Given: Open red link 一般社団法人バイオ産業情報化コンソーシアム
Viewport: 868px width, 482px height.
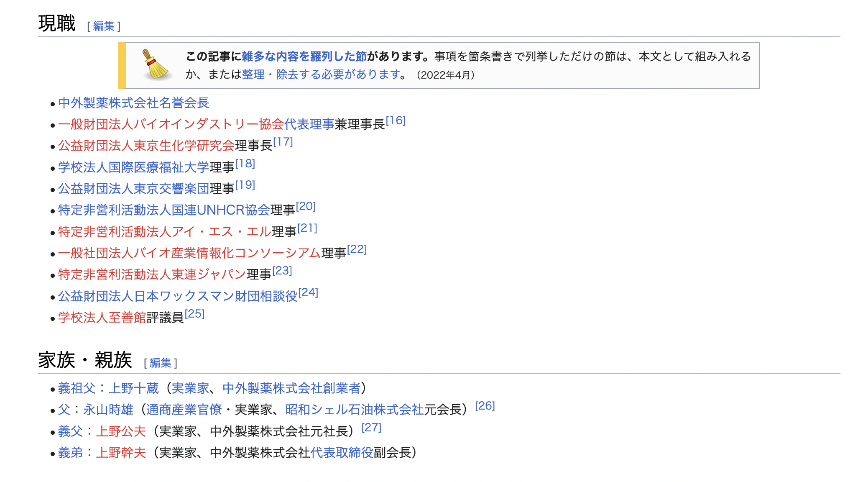Looking at the screenshot, I should click(189, 253).
